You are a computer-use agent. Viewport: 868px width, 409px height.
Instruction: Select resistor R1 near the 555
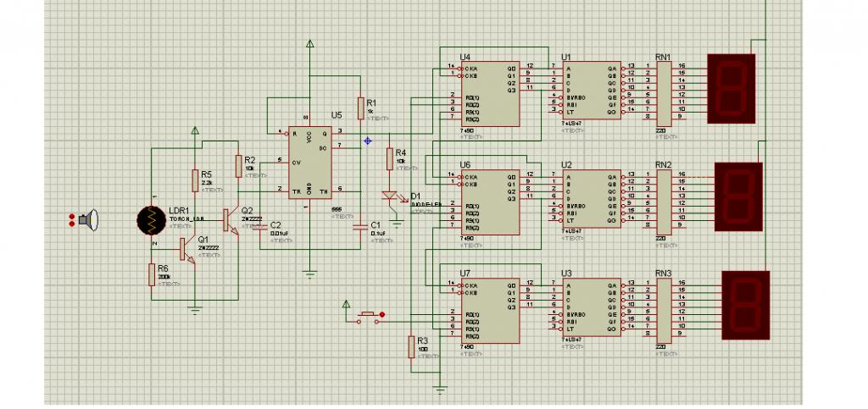coord(361,108)
